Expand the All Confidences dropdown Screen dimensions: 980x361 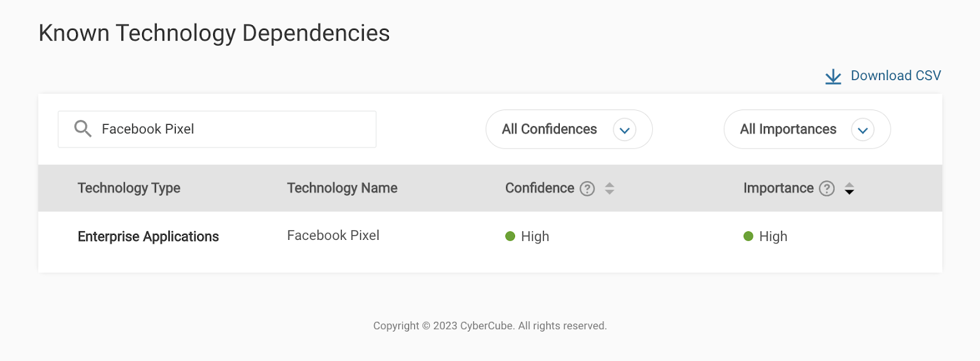[x=569, y=129]
